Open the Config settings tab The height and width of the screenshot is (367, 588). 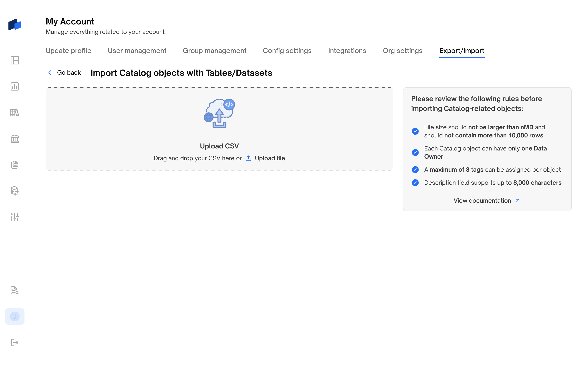point(287,51)
